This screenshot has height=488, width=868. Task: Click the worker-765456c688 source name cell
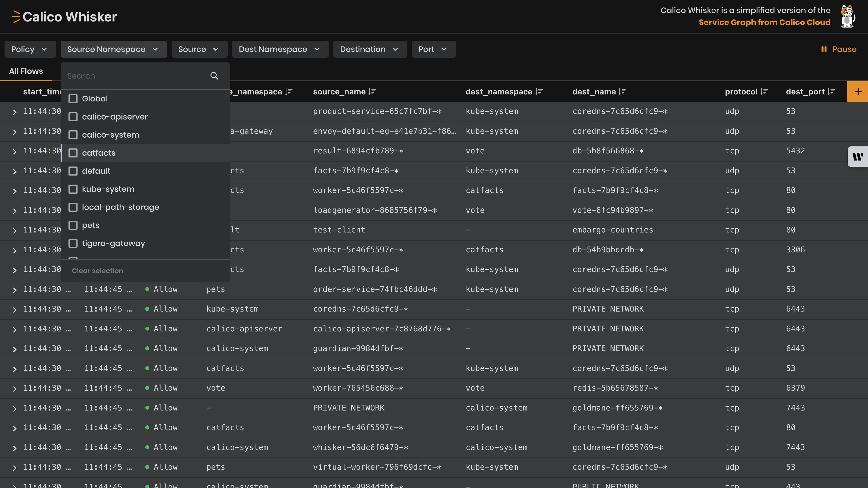358,388
